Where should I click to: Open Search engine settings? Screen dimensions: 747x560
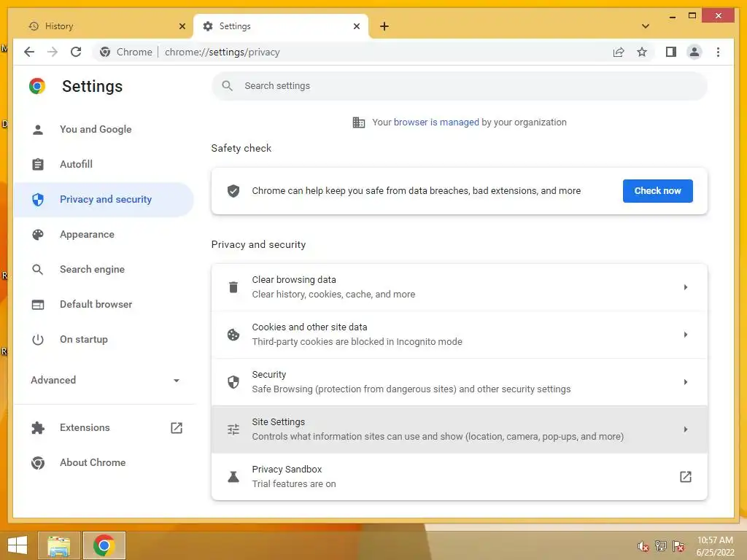click(x=104, y=270)
